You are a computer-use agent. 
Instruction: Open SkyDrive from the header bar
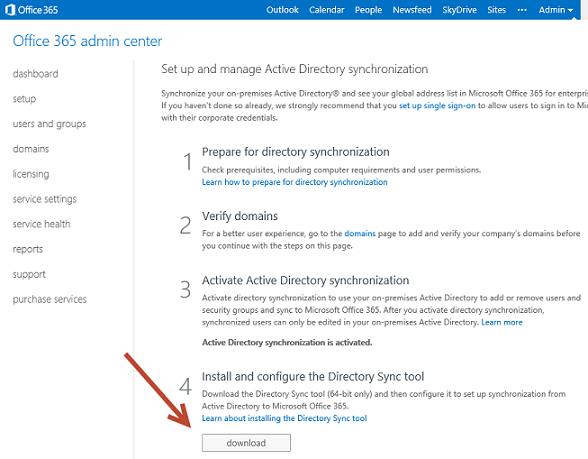pyautogui.click(x=459, y=10)
